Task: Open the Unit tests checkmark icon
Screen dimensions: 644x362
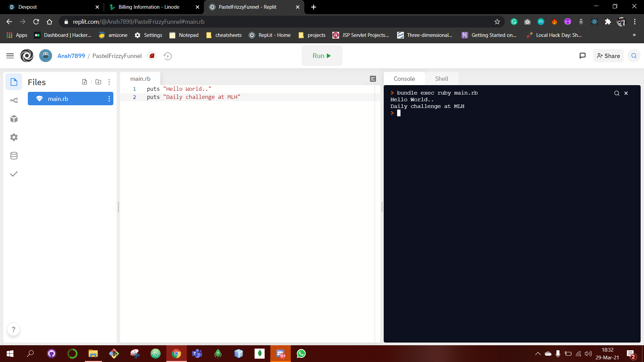Action: [x=14, y=174]
